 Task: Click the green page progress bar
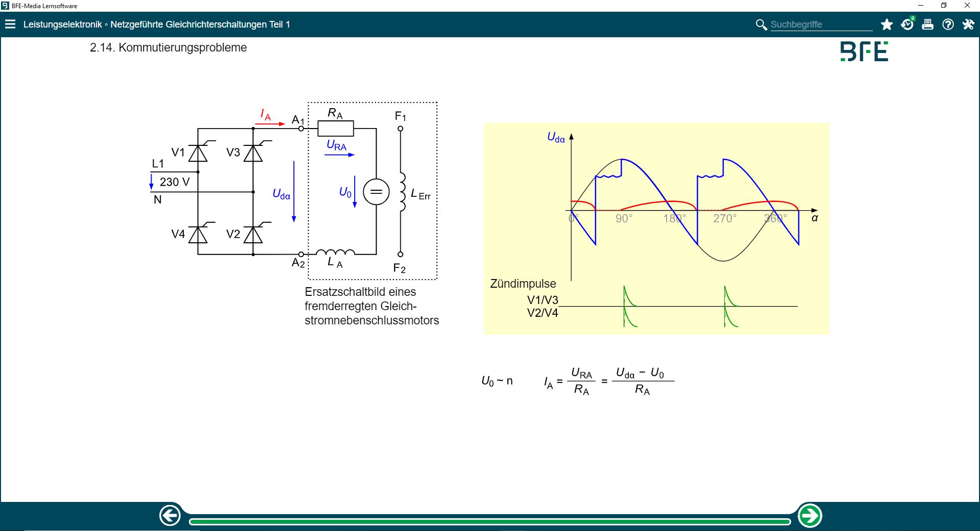(489, 521)
